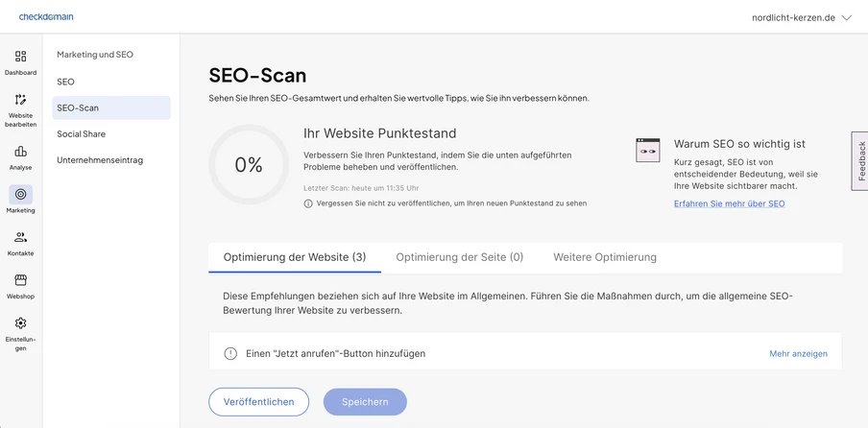This screenshot has width=868, height=428.
Task: Open the Analyse chart icon
Action: 20,152
